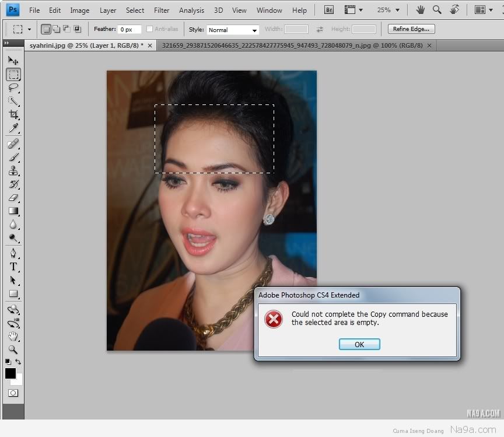Select the Gradient tool
The height and width of the screenshot is (437, 504).
[x=13, y=211]
